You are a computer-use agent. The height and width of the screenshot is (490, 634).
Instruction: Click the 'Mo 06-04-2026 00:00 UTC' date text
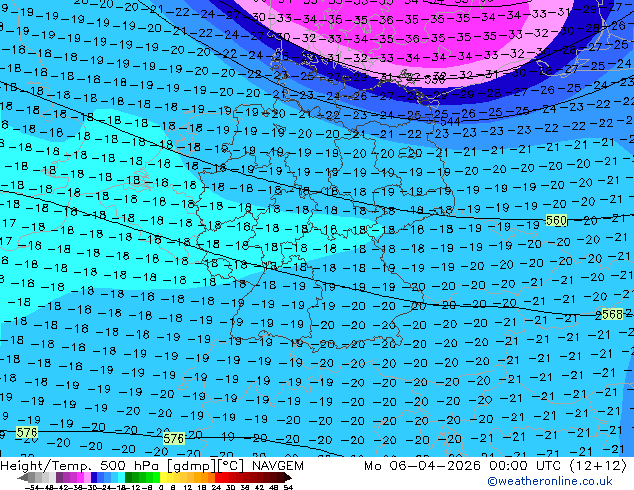[463, 466]
